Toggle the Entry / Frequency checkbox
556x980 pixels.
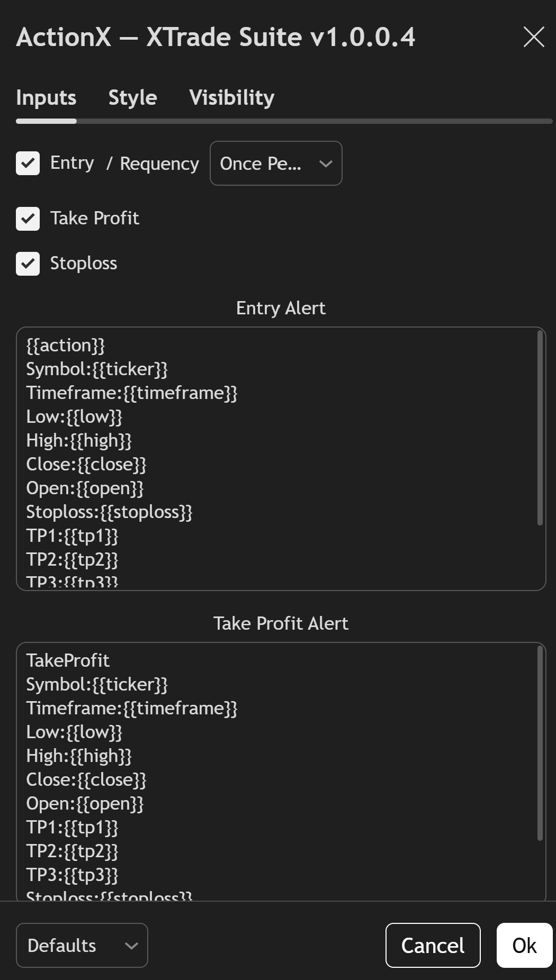[x=28, y=163]
